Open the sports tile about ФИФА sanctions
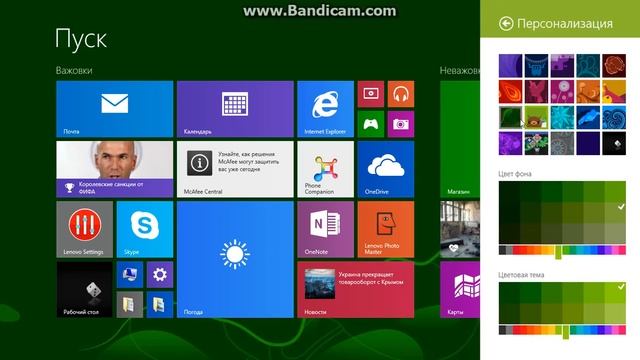 tap(114, 169)
